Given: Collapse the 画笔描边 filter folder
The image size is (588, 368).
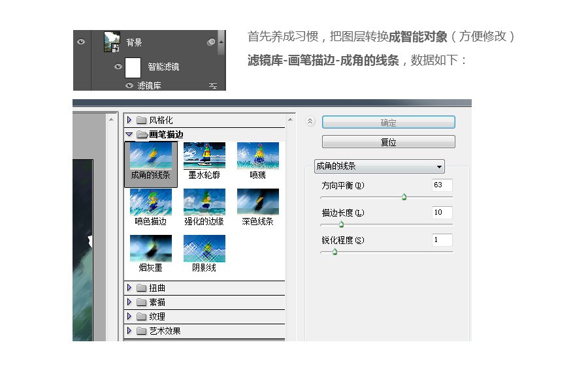Looking at the screenshot, I should 129,134.
